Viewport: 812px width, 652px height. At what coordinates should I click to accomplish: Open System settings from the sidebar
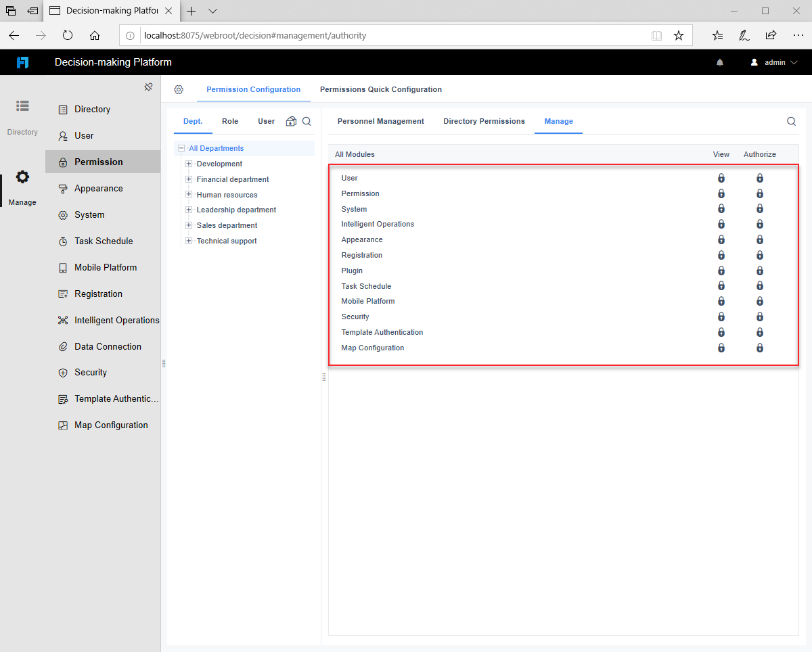pos(62,214)
